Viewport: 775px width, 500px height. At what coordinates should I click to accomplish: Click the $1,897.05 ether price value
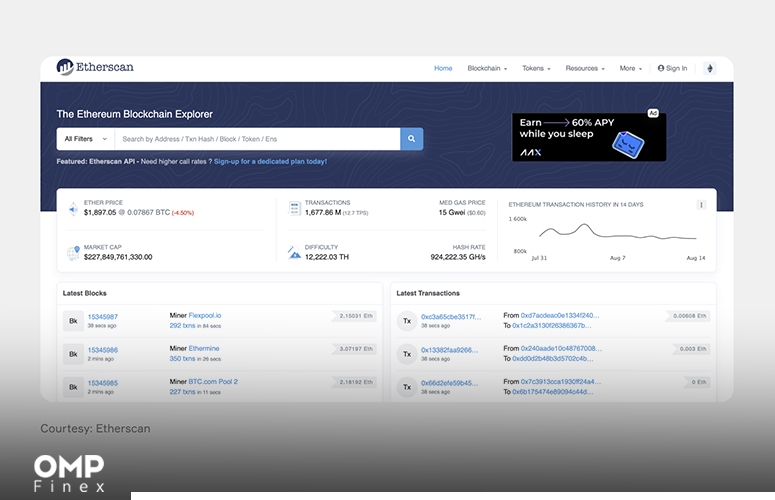100,212
